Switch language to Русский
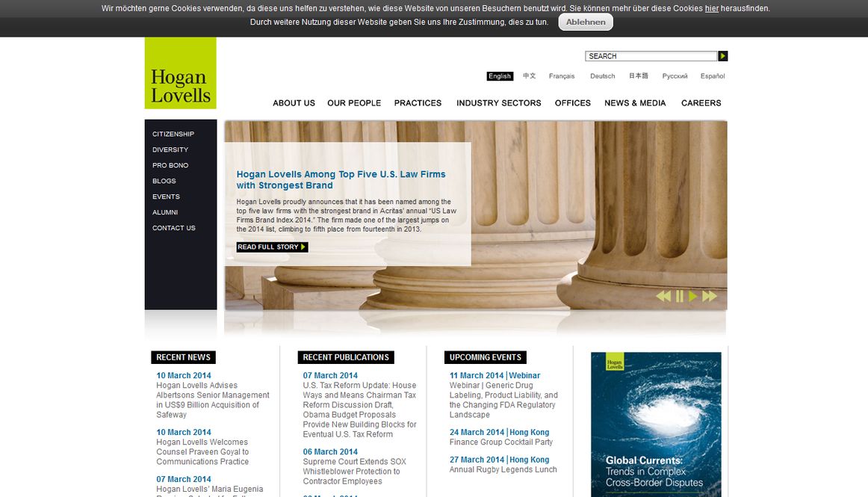This screenshot has height=497, width=868. 675,76
